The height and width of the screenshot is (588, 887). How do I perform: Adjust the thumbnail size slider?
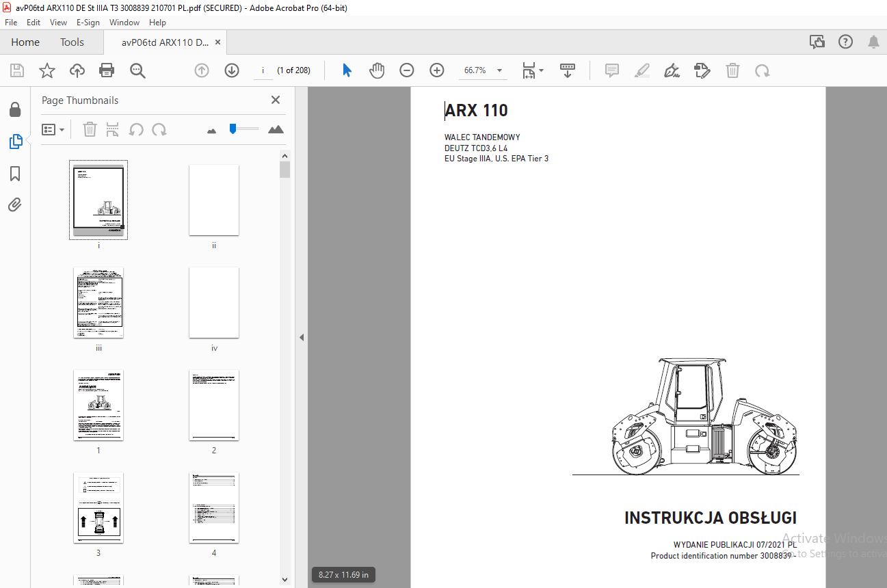coord(233,129)
